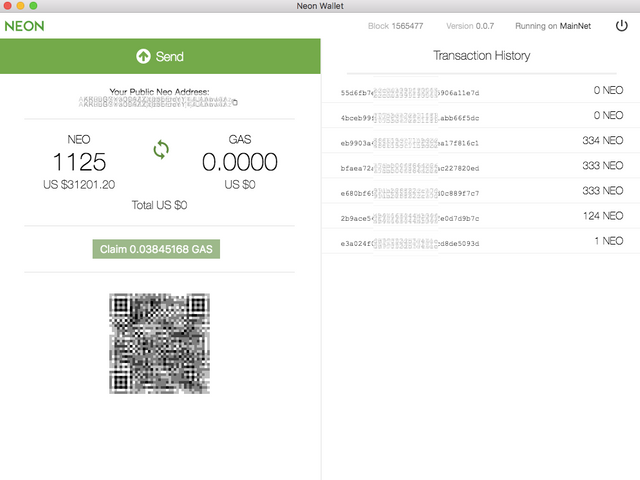This screenshot has width=640, height=480.
Task: Click the US $31201.20 value
Action: point(79,184)
